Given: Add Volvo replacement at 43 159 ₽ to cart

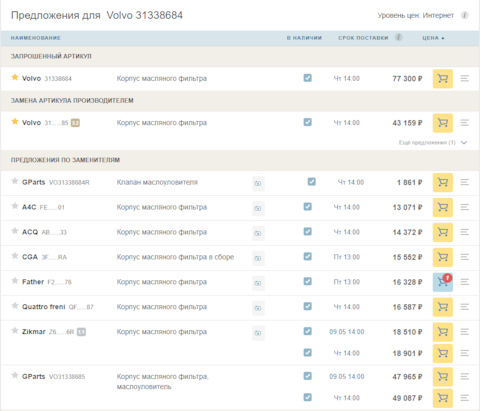Looking at the screenshot, I should point(443,123).
